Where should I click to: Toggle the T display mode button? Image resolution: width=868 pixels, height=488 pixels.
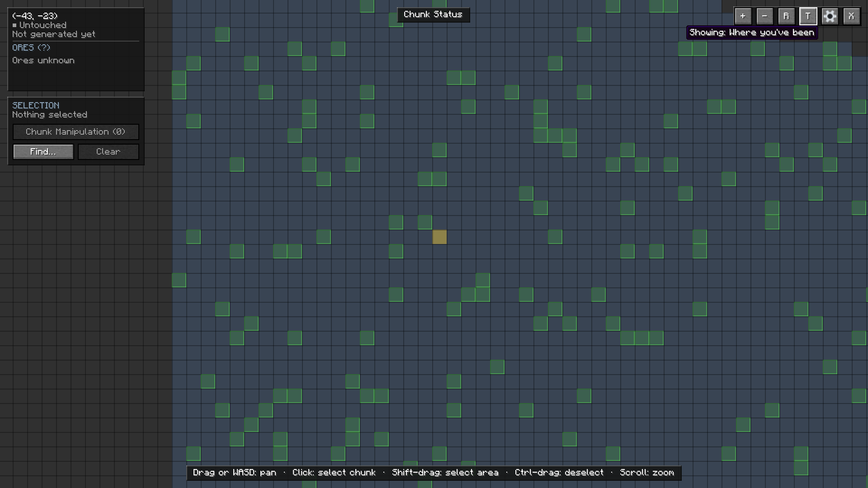coord(808,16)
